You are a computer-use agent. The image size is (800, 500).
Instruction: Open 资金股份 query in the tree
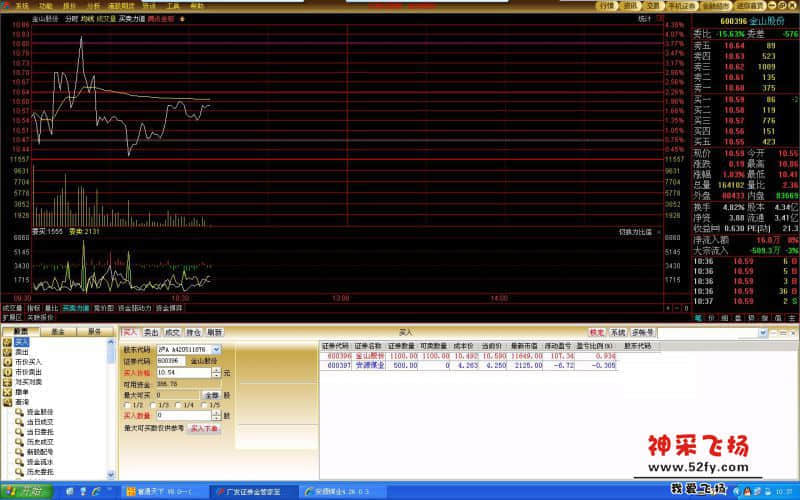(19, 412)
